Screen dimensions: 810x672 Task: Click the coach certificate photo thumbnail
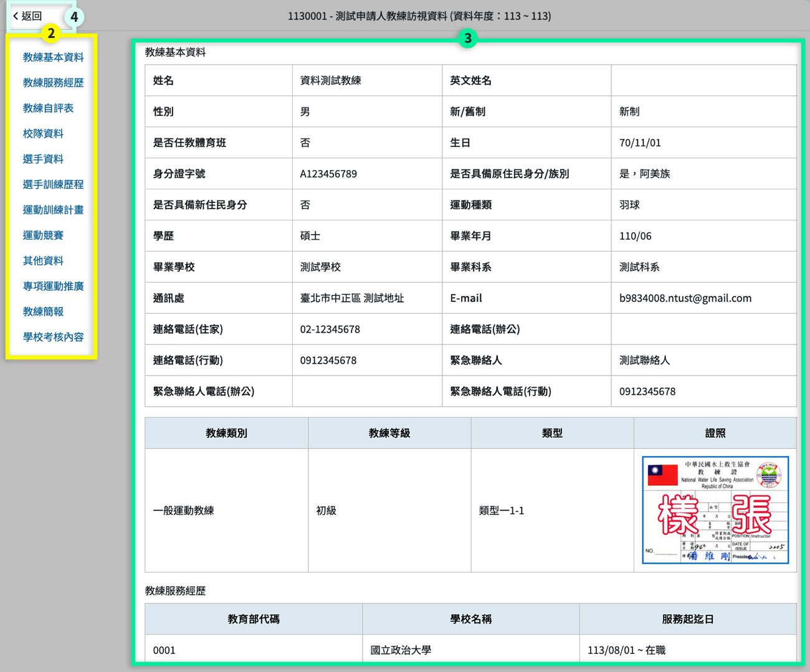715,510
